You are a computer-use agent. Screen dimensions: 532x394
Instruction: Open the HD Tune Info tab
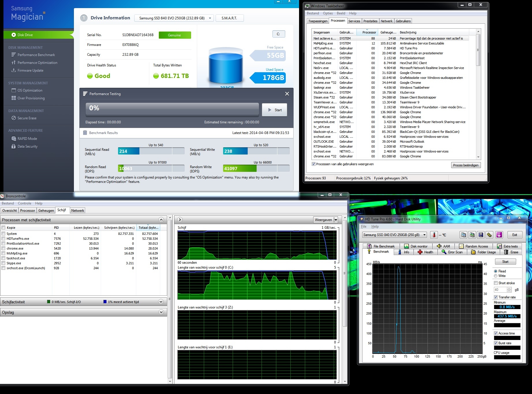pos(404,252)
